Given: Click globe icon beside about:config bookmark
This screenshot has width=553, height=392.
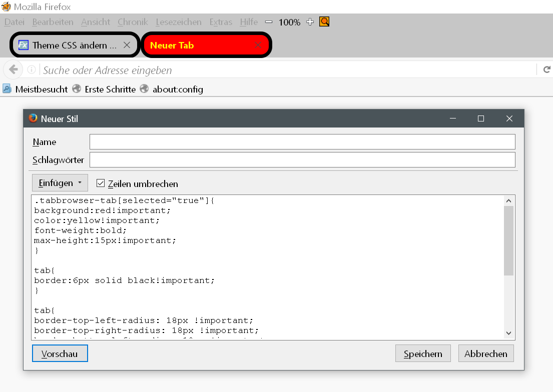Looking at the screenshot, I should (x=144, y=88).
